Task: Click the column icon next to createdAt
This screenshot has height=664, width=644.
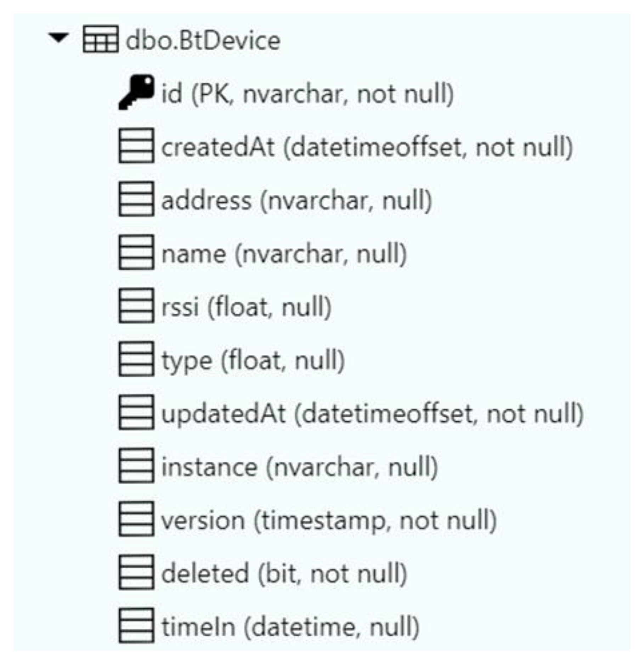Action: (136, 146)
